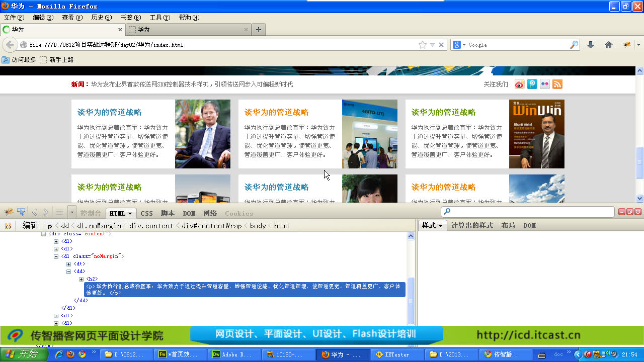Image resolution: width=644 pixels, height=362 pixels.
Task: Open the 样式 side panel dropdown
Action: 441,226
